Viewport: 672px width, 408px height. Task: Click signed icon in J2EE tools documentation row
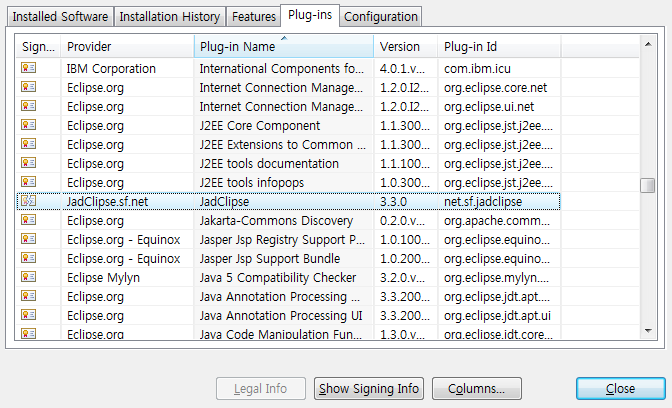28,163
